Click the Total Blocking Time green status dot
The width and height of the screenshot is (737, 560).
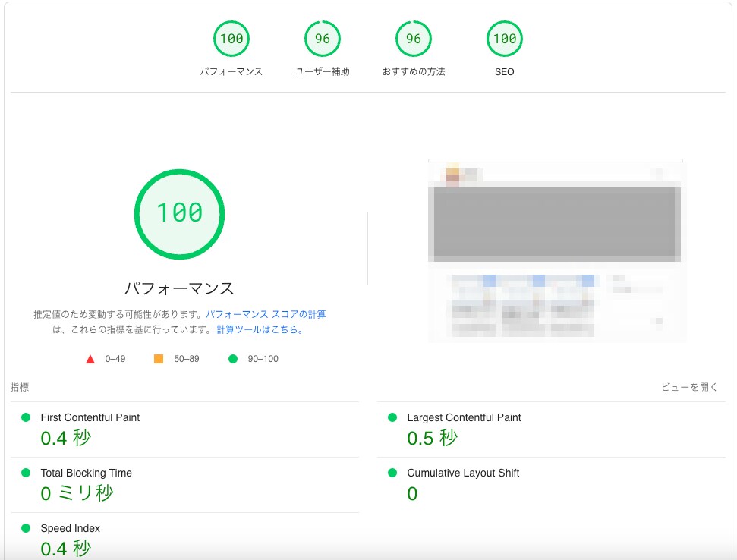click(x=26, y=473)
